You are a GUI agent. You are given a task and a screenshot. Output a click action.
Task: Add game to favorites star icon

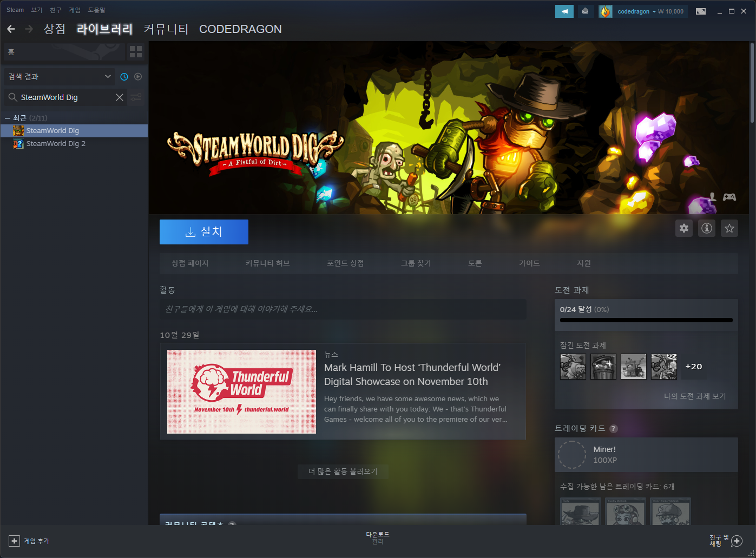[729, 228]
